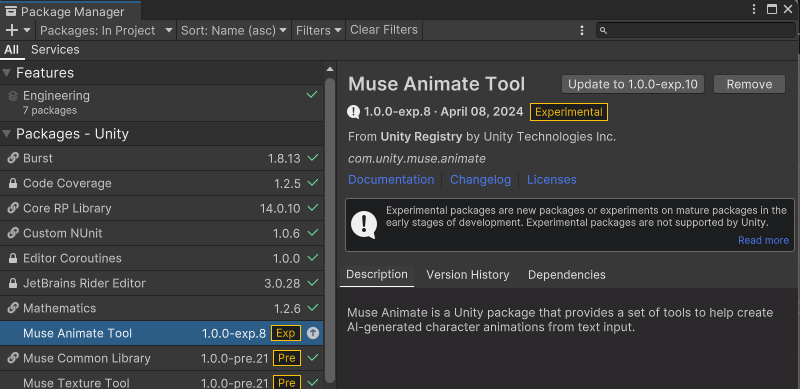The height and width of the screenshot is (389, 800).
Task: Select the Core RP Library package
Action: 161,208
